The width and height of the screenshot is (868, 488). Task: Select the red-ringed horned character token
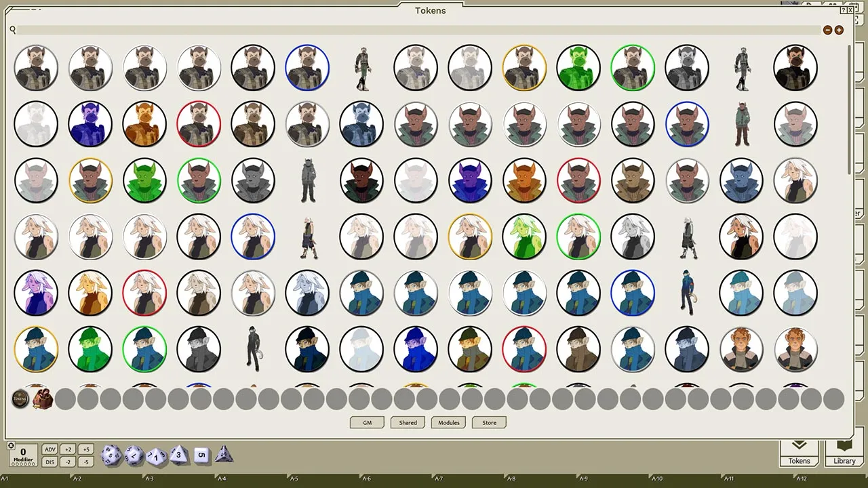(x=578, y=180)
